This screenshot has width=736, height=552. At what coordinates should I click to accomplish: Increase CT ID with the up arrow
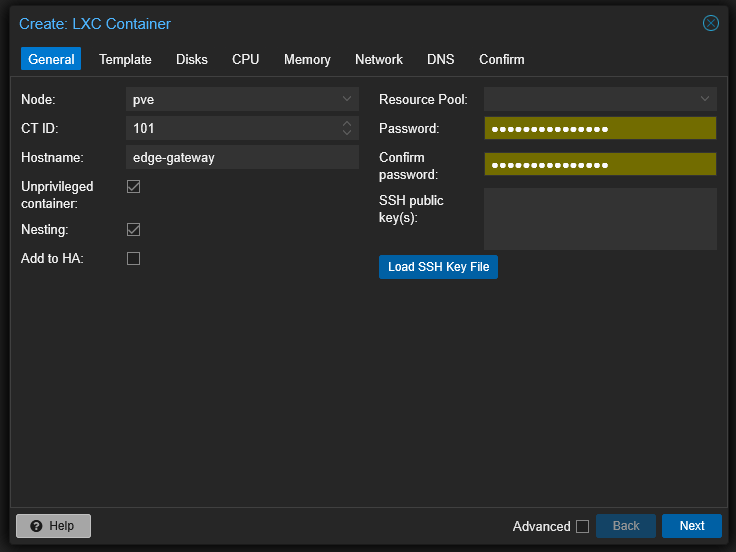[x=347, y=124]
